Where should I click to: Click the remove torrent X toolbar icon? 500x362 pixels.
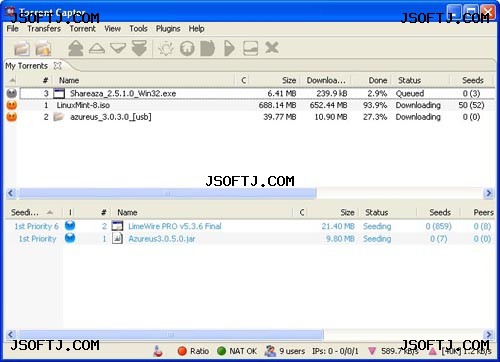tap(272, 48)
